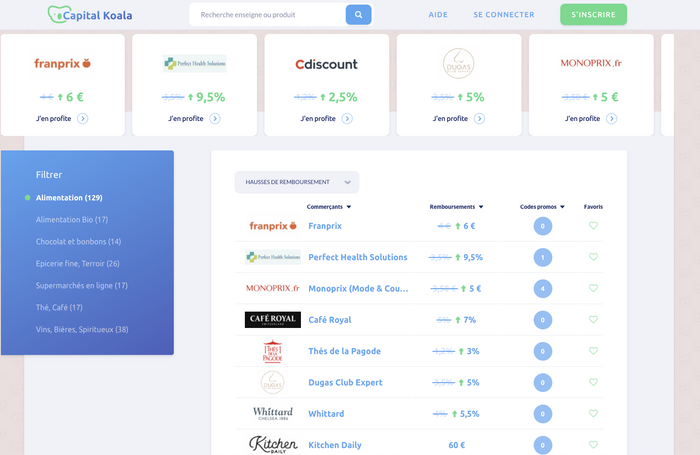Click Monoprix promo codes badge showing 4
Image resolution: width=700 pixels, height=455 pixels.
point(543,288)
